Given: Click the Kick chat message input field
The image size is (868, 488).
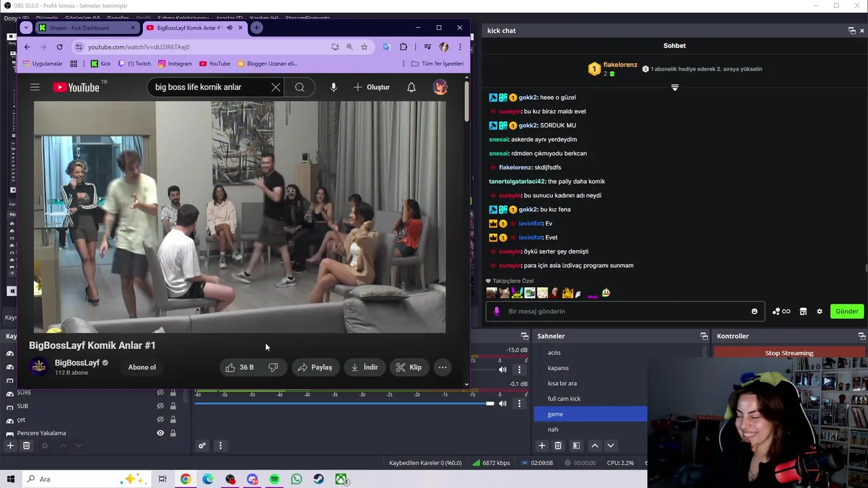Looking at the screenshot, I should 626,311.
